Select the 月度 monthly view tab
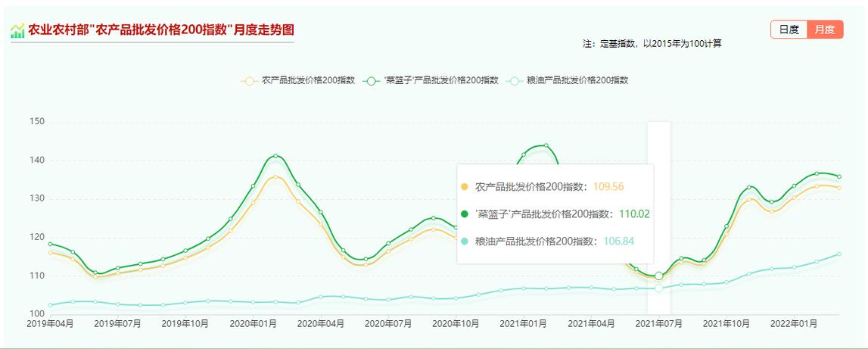The height and width of the screenshot is (349, 868). [x=825, y=30]
